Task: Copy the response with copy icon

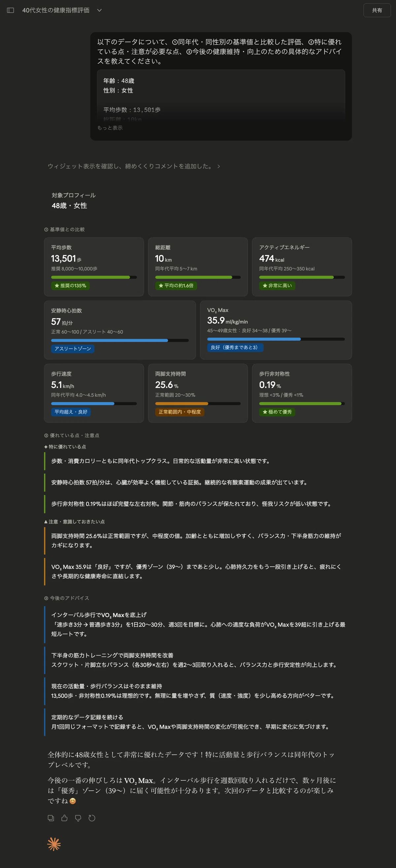Action: [51, 818]
